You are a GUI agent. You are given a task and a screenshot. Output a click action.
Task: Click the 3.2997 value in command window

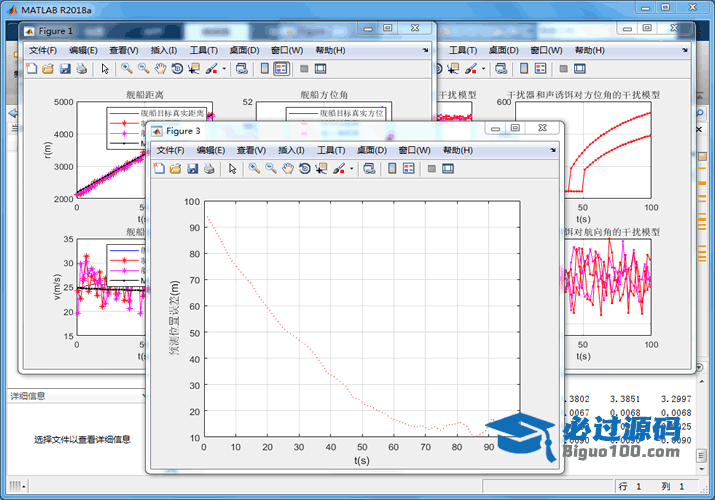click(x=676, y=399)
